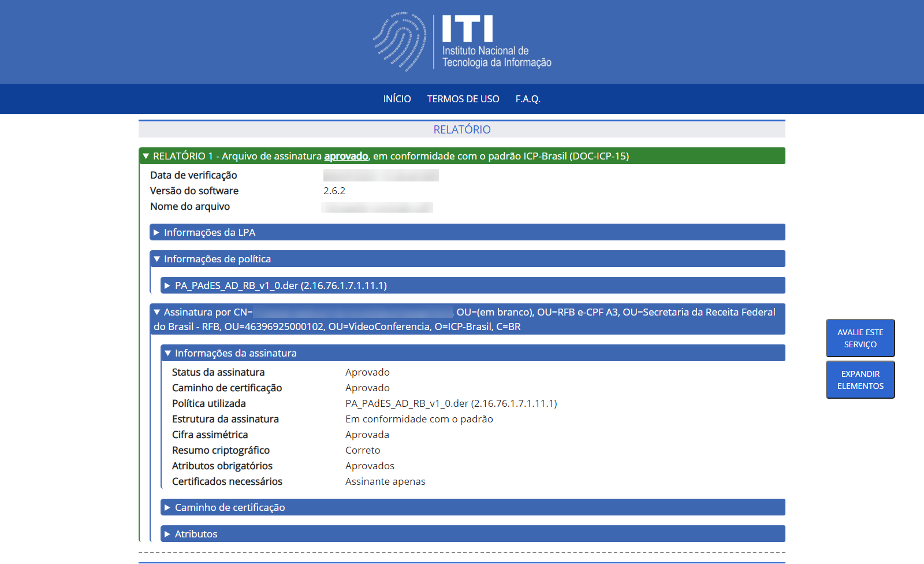Viewport: 924px width, 564px height.
Task: Select 'Atributos obrigatórios' label
Action: click(x=222, y=466)
